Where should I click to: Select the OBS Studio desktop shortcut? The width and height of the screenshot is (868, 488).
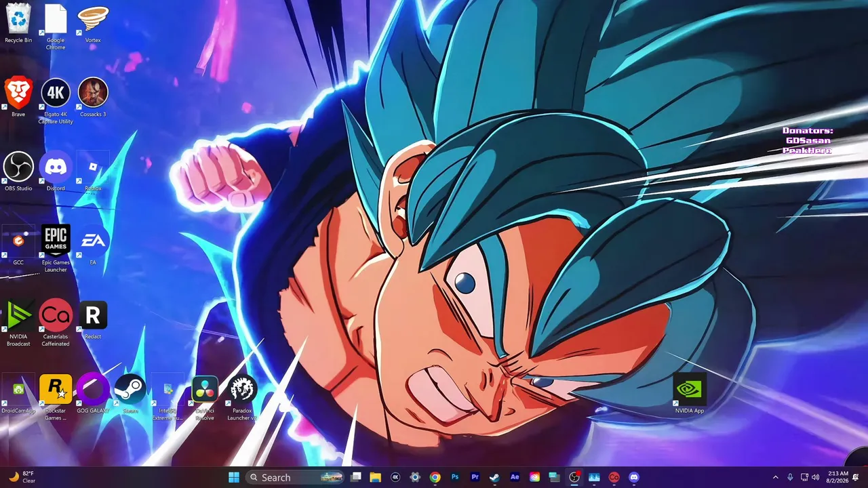click(18, 171)
